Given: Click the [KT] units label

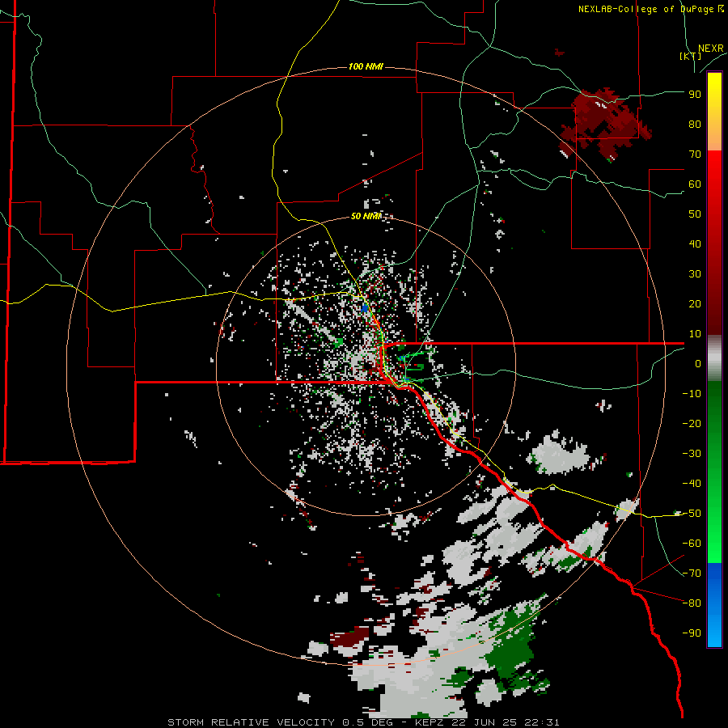Looking at the screenshot, I should click(690, 56).
